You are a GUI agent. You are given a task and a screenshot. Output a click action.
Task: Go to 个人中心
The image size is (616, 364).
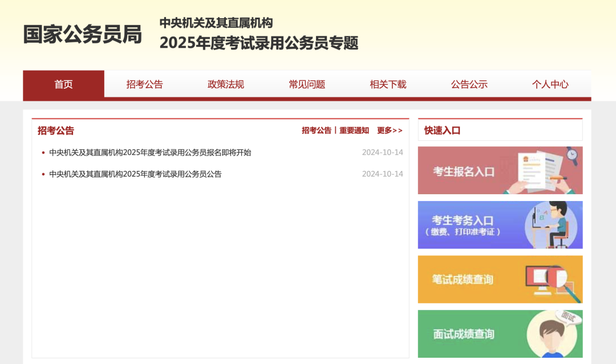pyautogui.click(x=550, y=84)
